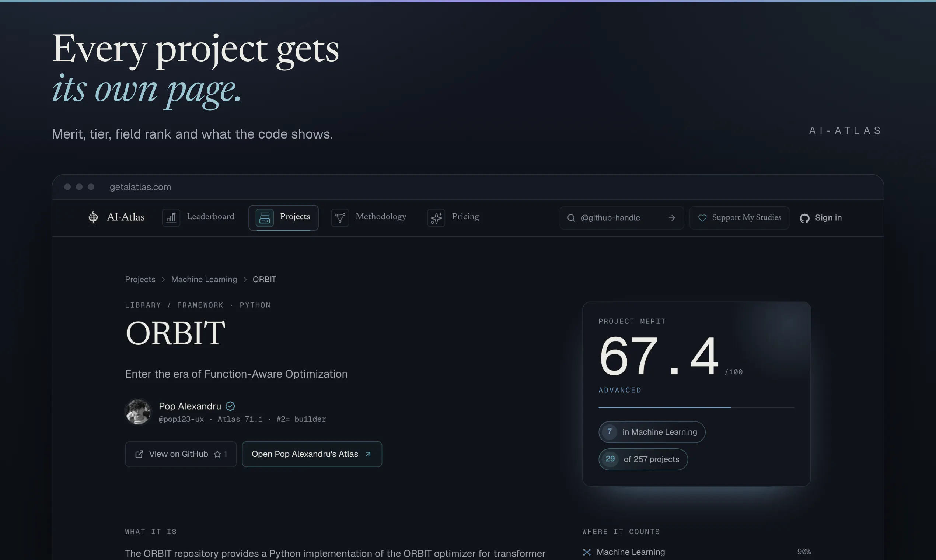Open the Pricing tab
Viewport: 936px width, 560px height.
453,218
